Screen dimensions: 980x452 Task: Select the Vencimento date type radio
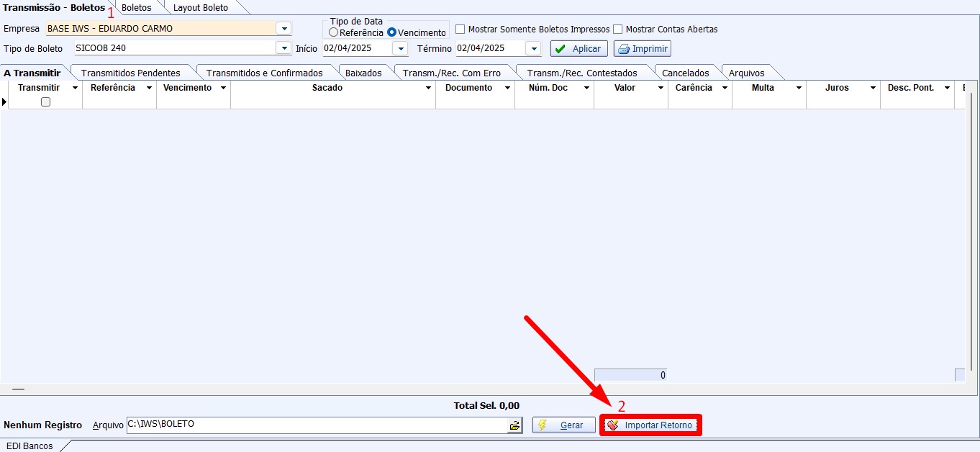point(392,32)
